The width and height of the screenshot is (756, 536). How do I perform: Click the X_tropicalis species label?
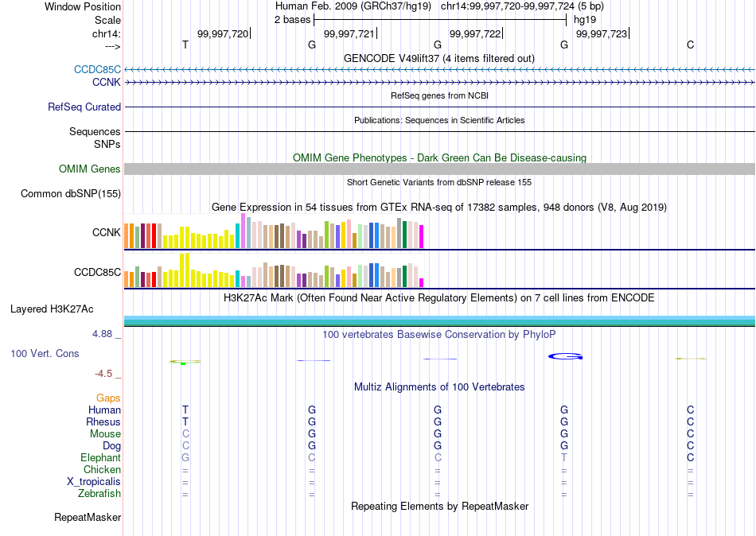tap(94, 482)
